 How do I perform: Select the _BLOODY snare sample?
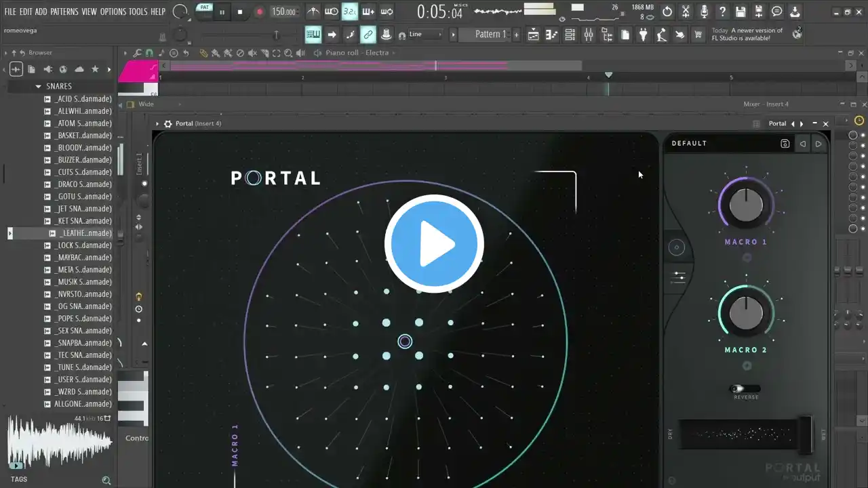coord(78,148)
